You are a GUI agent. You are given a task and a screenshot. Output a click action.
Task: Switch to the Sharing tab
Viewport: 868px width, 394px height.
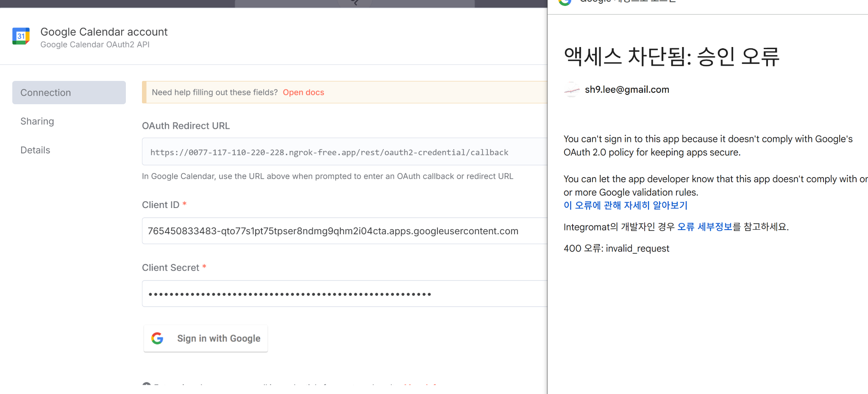point(37,121)
